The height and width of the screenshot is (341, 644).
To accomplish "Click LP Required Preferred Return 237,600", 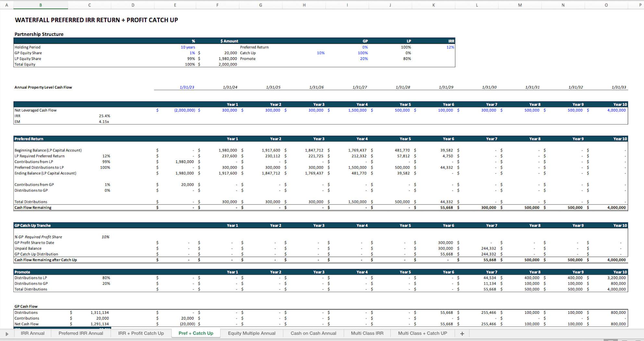I will click(x=229, y=156).
